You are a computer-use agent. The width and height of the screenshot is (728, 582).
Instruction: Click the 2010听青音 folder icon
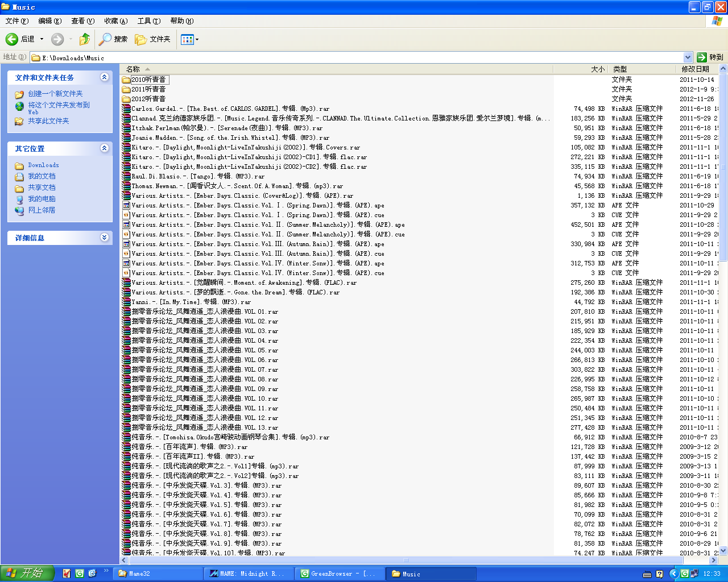pos(126,80)
